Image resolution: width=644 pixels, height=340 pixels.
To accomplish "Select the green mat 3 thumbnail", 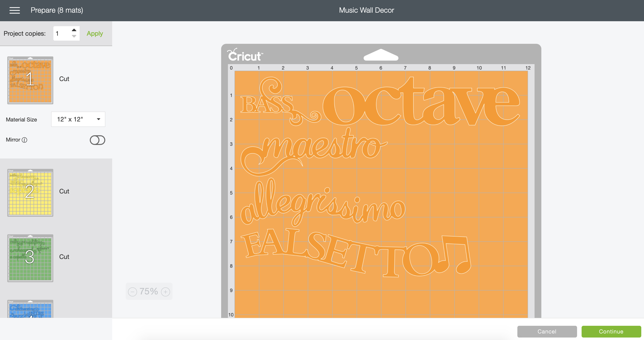I will click(x=30, y=258).
